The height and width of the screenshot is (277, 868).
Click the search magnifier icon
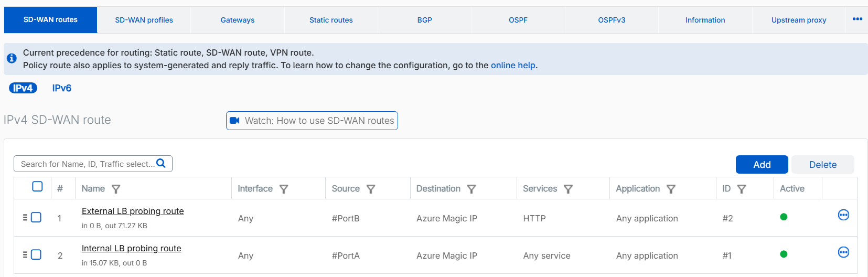tap(161, 164)
